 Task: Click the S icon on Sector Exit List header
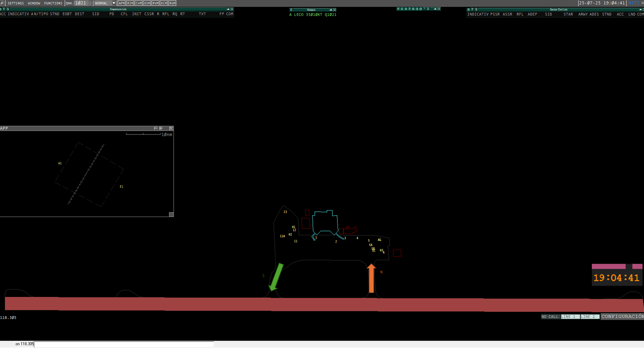click(476, 10)
